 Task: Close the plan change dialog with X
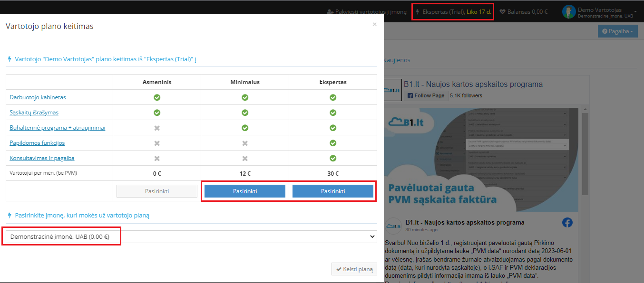coord(374,24)
